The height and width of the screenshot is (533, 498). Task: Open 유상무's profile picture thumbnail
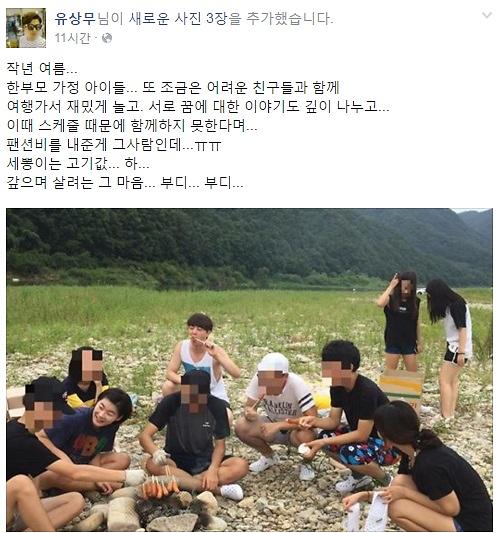(x=26, y=28)
